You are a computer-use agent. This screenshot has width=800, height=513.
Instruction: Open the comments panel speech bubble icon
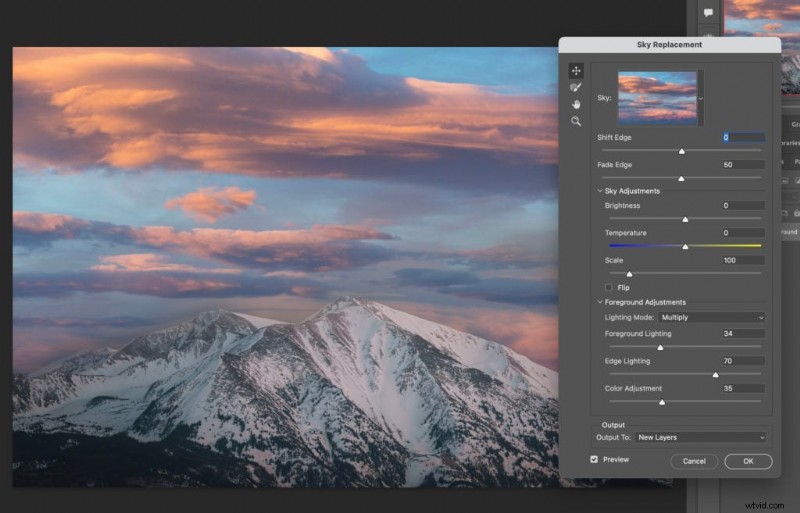pos(708,13)
